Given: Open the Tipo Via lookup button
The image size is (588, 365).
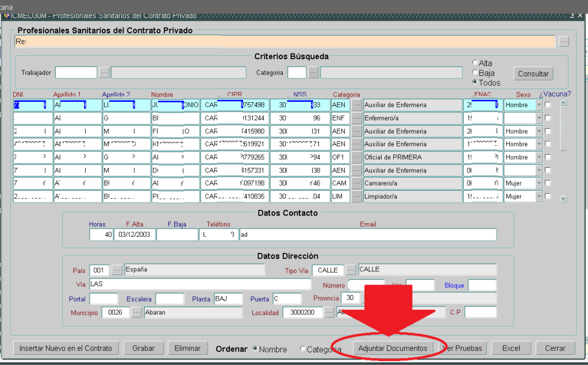Looking at the screenshot, I should [x=351, y=270].
